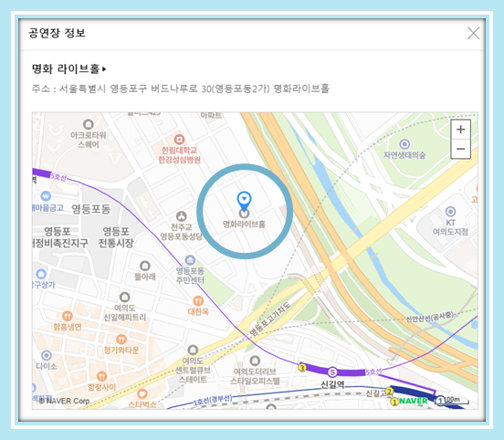Zoom in the map with plus button
This screenshot has width=504, height=440.
(x=460, y=130)
